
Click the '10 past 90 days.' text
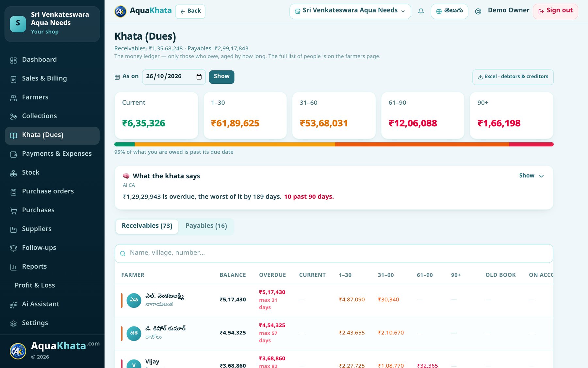(x=309, y=197)
